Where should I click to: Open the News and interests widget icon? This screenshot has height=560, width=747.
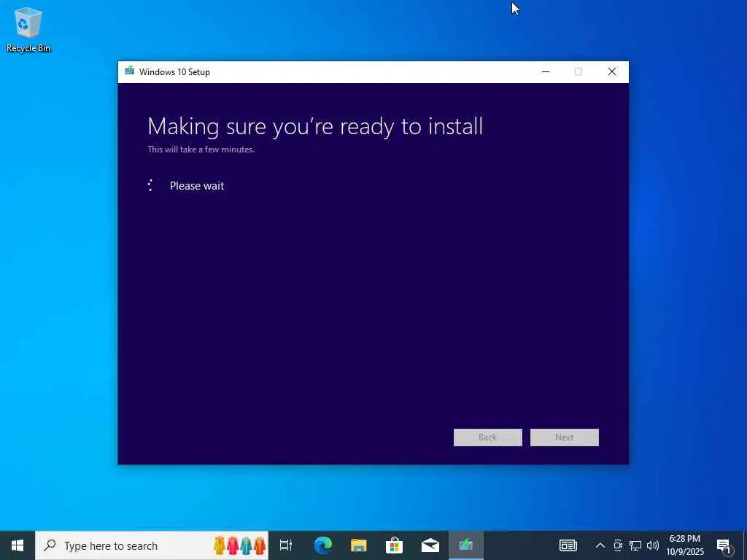(568, 545)
